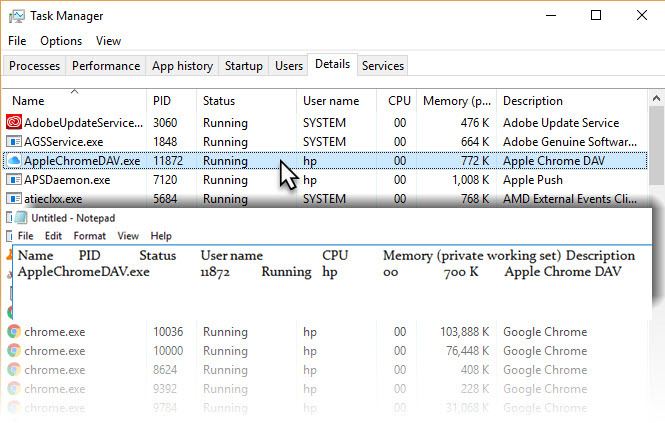Sort by the CPU column header
Screen dimensions: 665x423
click(397, 101)
